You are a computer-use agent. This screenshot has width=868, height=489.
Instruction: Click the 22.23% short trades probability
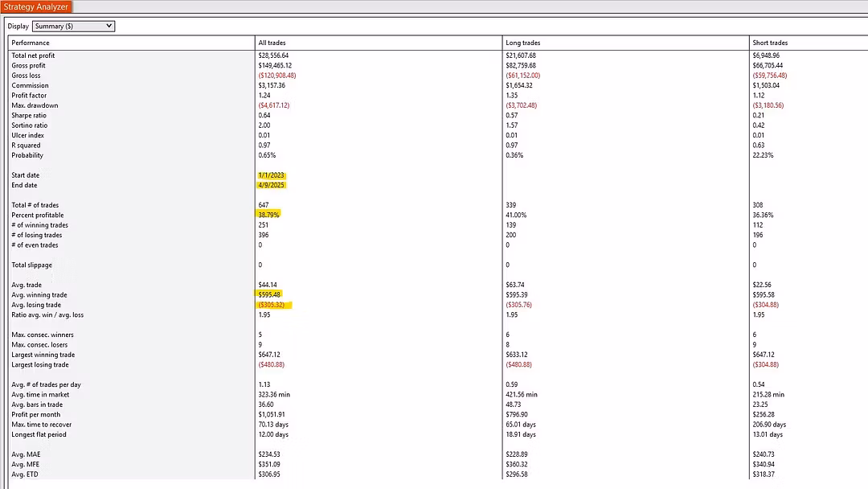764,155
